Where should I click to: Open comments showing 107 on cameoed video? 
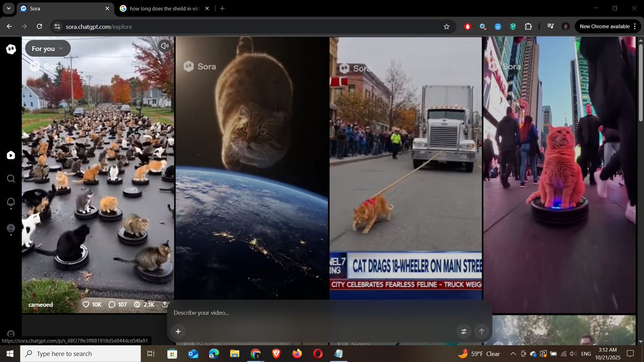click(x=118, y=305)
